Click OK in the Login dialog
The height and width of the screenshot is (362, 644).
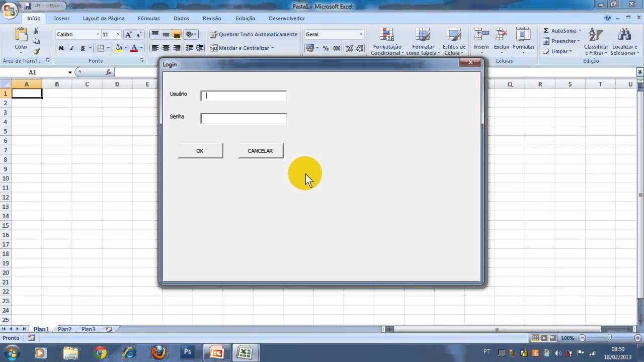pos(200,151)
